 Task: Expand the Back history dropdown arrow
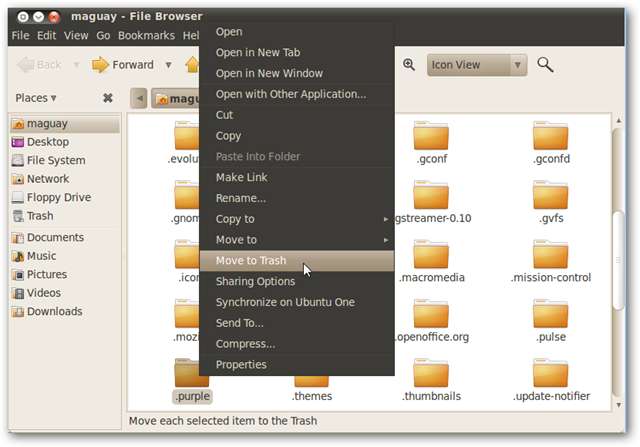(76, 64)
